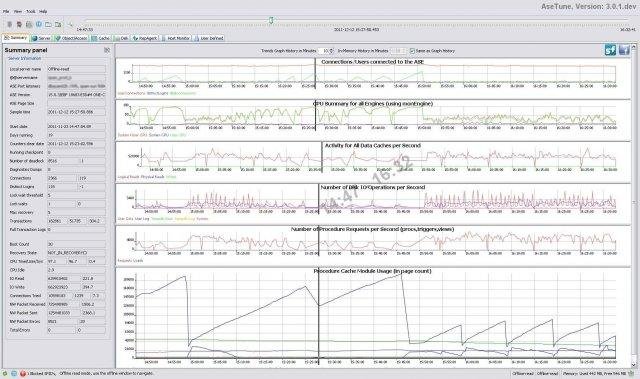Click 'CPU Summary for all Engines' graph title
640x379 pixels.
coord(373,104)
